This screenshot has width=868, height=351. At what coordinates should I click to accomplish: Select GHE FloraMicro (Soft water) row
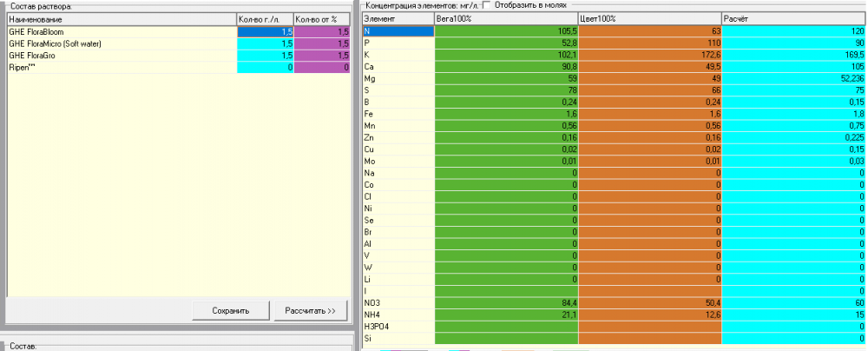[x=122, y=43]
